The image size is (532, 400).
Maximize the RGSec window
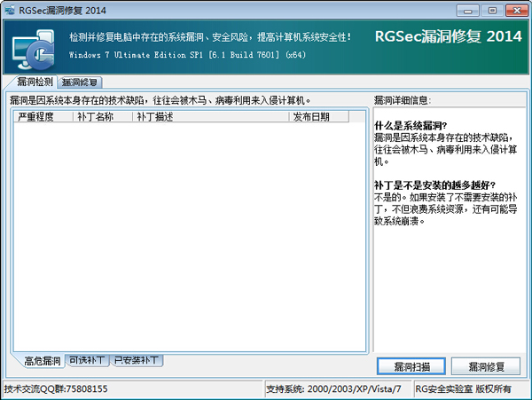click(x=492, y=11)
